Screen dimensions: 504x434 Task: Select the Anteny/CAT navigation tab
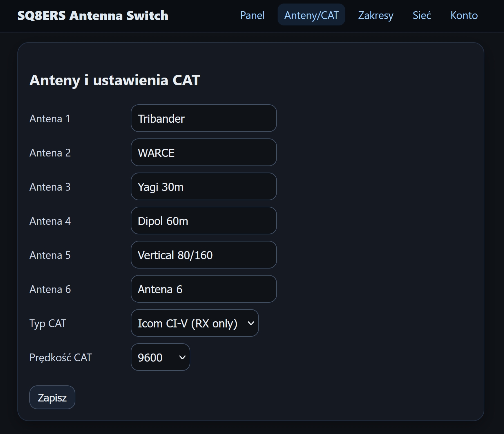click(x=311, y=15)
